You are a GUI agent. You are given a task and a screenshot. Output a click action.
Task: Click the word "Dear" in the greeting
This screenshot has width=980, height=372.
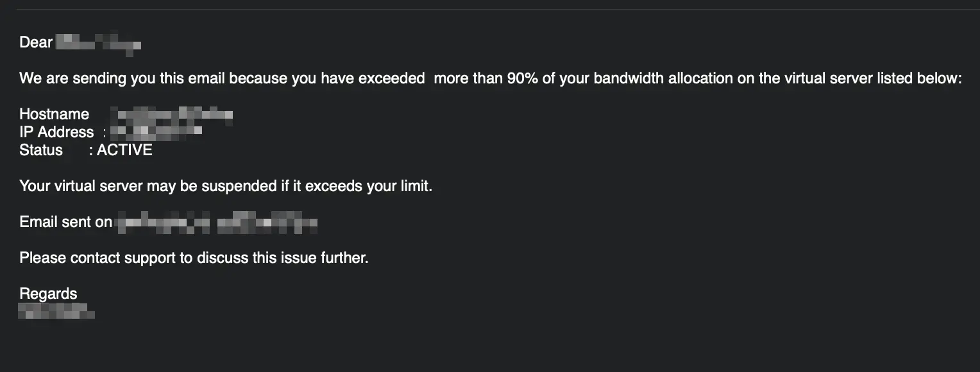pos(36,43)
